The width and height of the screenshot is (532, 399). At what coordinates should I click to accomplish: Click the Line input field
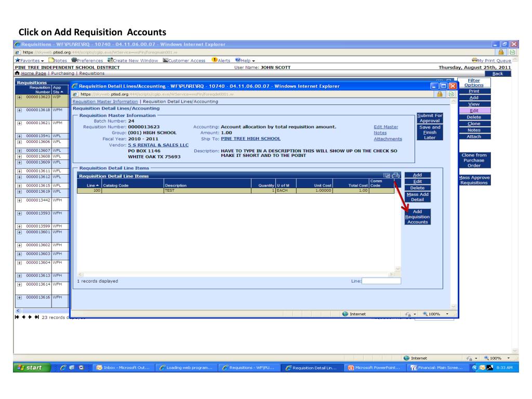click(381, 281)
